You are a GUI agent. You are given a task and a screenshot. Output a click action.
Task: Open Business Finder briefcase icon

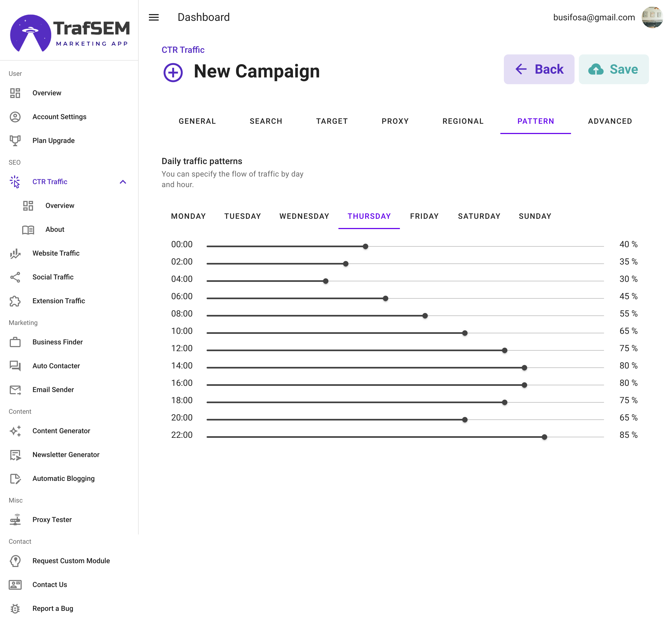(15, 342)
